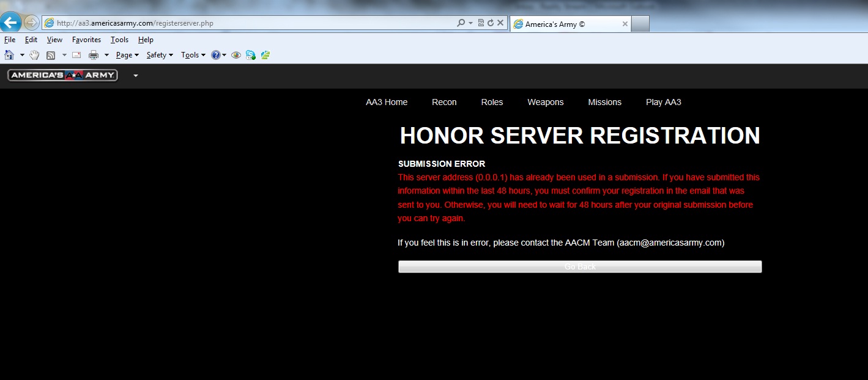Open the Home button dropdown arrow
Screen dimensions: 868x380
coord(22,55)
